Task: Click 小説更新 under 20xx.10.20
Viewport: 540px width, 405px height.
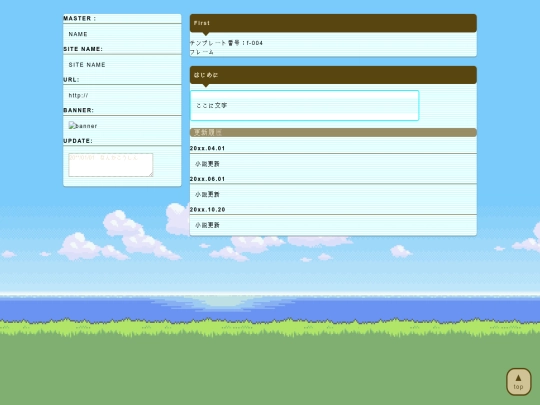Action: 207,225
